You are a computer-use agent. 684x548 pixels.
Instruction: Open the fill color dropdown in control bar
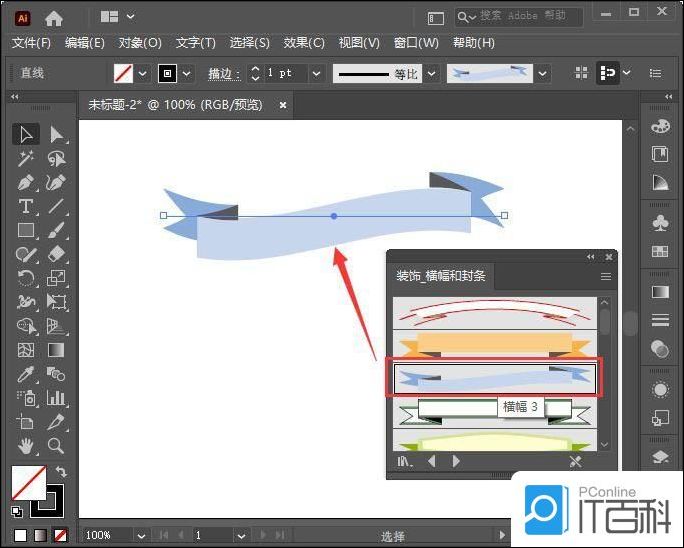(143, 73)
